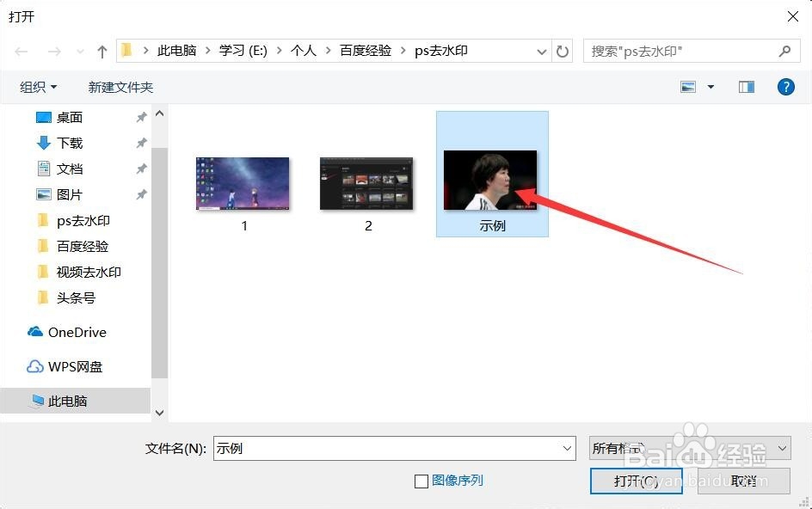Toggle the preview pane icon
Viewport: 812px width, 509px height.
[x=745, y=86]
